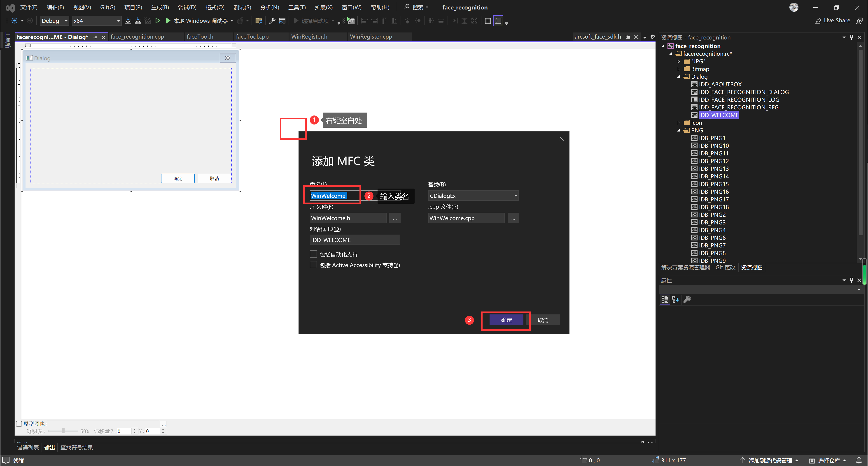Toggle the 原型图像 checkbox
This screenshot has height=466, width=868.
[x=19, y=424]
